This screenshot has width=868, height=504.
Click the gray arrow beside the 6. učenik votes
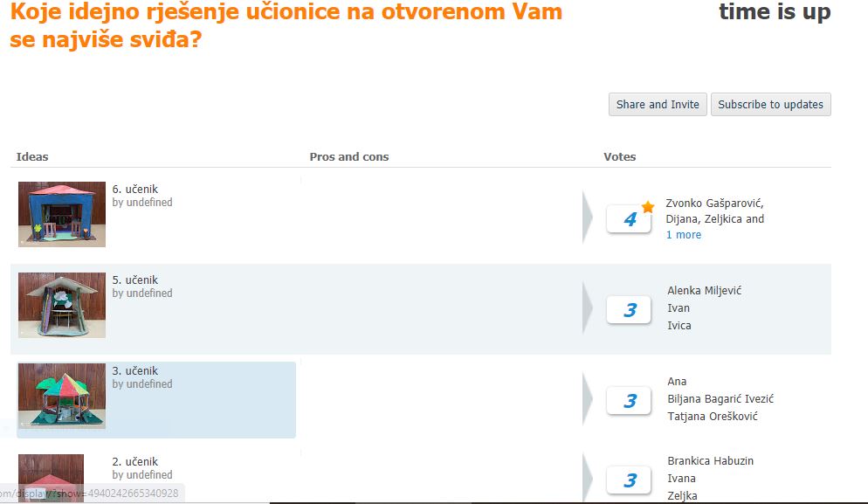pos(588,217)
